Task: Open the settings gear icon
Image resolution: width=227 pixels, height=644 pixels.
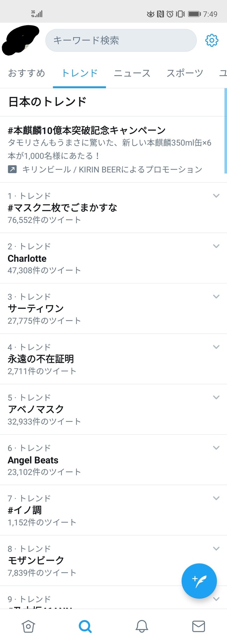Action: (x=212, y=40)
